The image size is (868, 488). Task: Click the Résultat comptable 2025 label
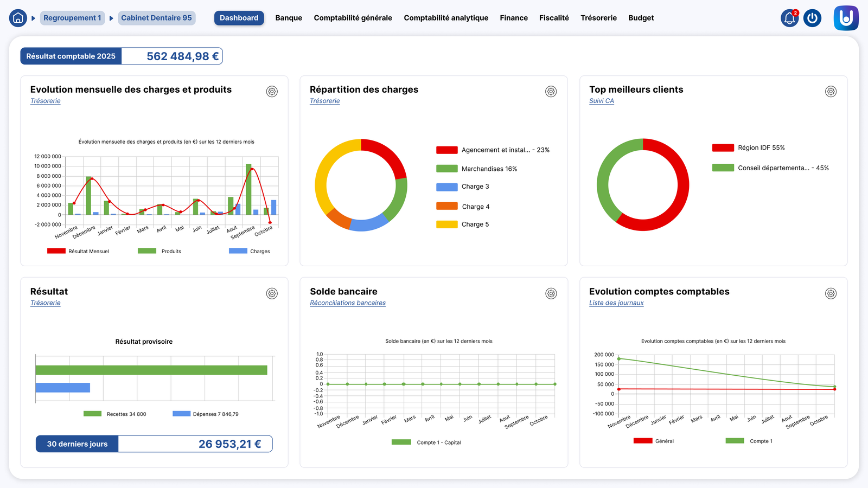coord(71,56)
